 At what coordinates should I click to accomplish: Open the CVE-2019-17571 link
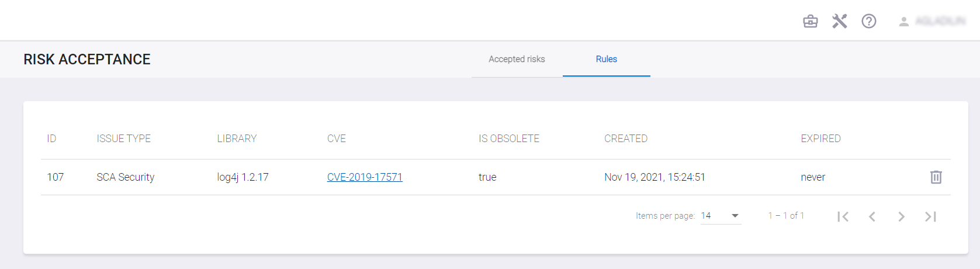[x=365, y=177]
